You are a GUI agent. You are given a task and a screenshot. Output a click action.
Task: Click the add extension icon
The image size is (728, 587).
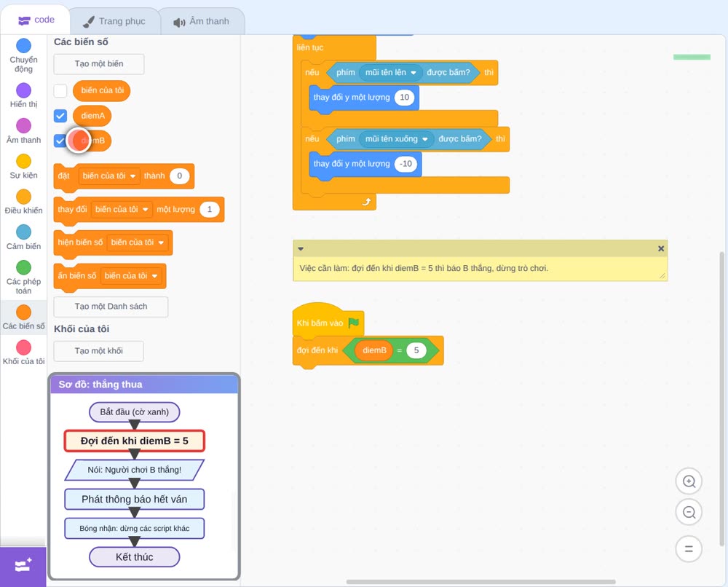tap(23, 566)
